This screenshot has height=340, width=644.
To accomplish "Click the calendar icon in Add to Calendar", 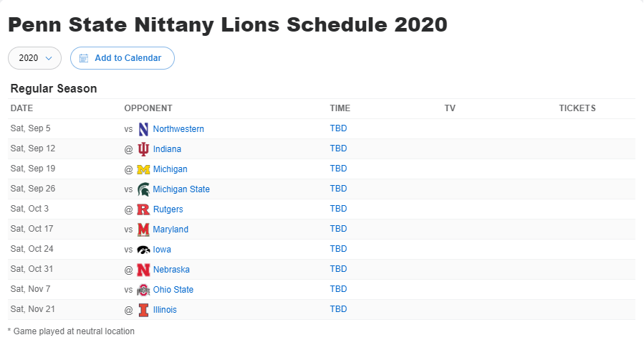I will pyautogui.click(x=84, y=58).
